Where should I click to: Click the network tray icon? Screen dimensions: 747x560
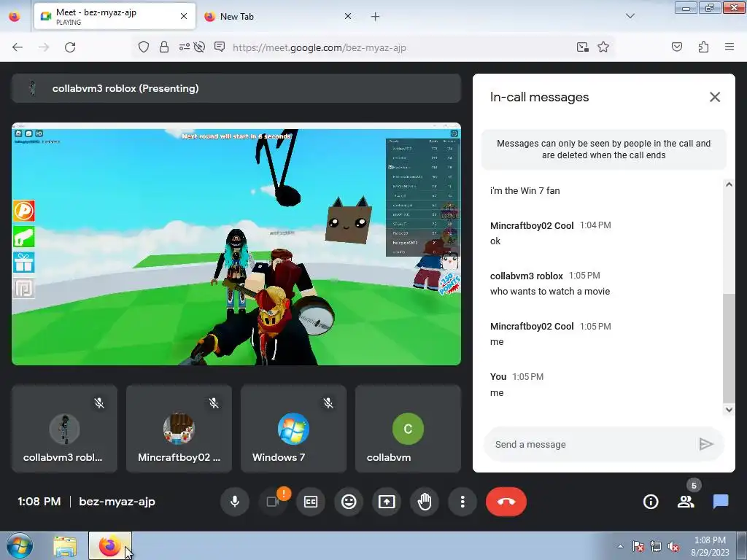(656, 546)
